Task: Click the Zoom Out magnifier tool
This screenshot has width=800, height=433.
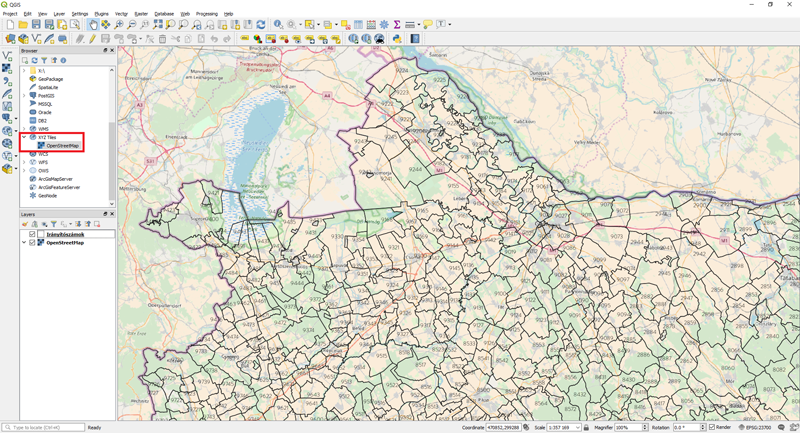Action: click(132, 24)
